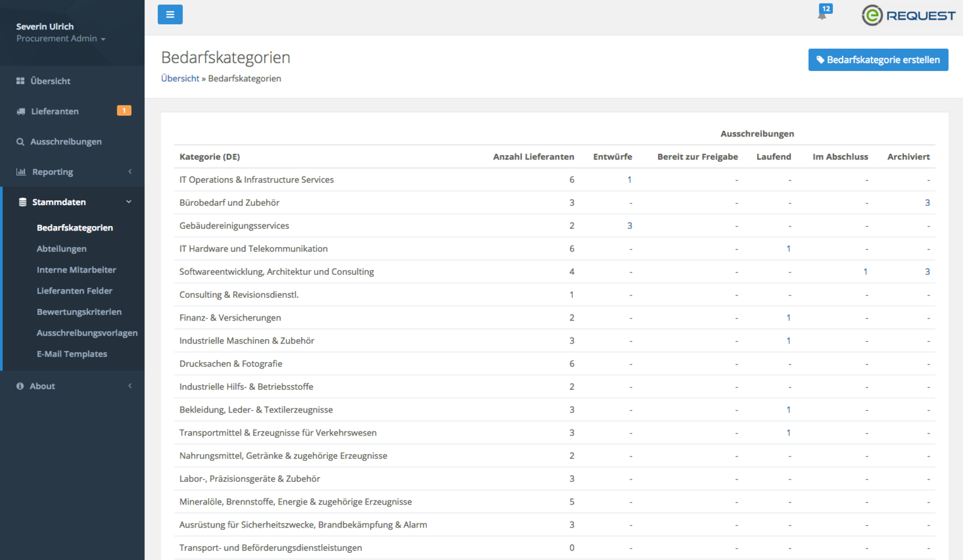Click the Bedarfskategorie erstellen button
Image resolution: width=963 pixels, height=560 pixels.
[x=878, y=60]
